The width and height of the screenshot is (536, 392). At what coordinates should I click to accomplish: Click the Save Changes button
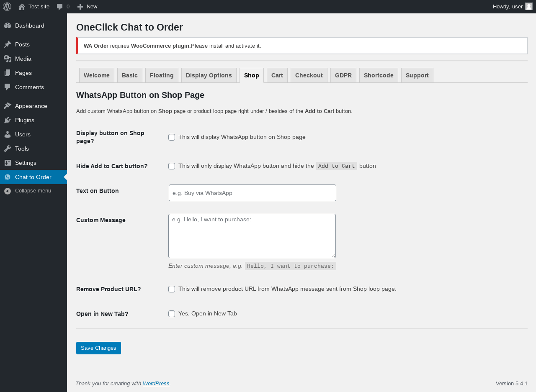(98, 348)
